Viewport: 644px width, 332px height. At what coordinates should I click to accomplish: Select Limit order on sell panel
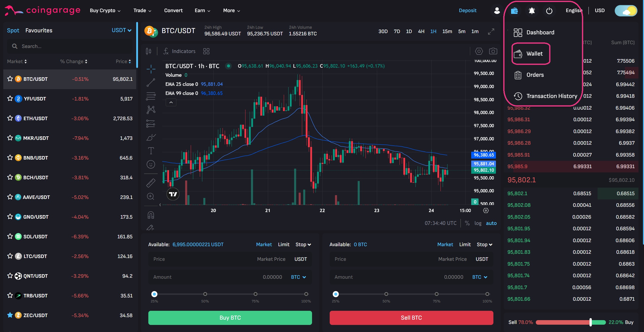tap(465, 244)
